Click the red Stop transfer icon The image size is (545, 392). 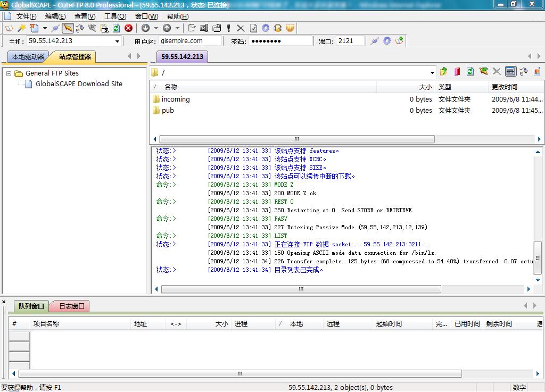pos(129,28)
